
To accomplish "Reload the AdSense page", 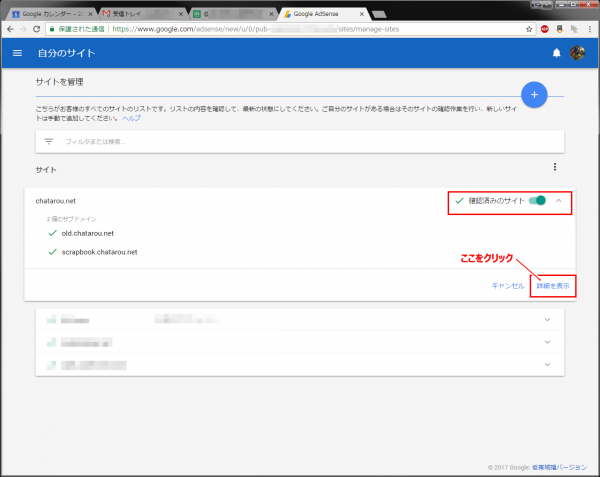I will [x=36, y=29].
